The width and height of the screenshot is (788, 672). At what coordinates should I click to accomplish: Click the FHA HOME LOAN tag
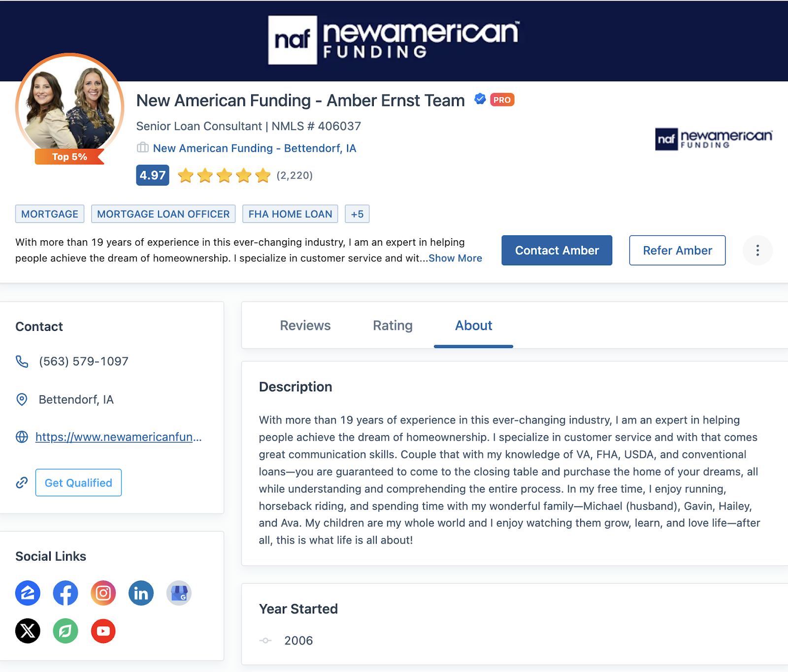click(x=290, y=214)
